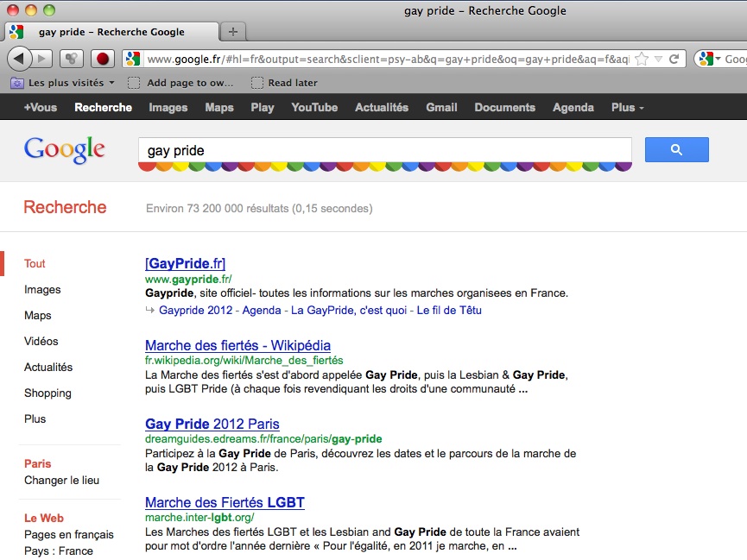Viewport: 747px width, 560px height.
Task: Filter results by Vidéos in left sidebar
Action: (x=41, y=342)
